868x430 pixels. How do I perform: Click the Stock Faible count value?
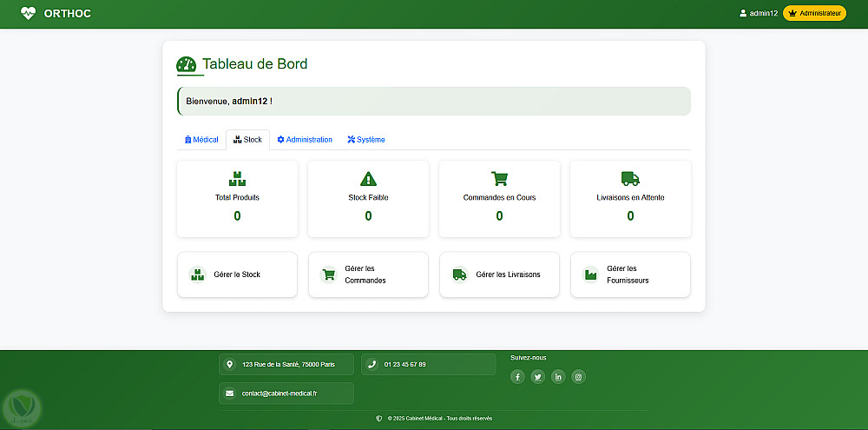[x=368, y=216]
